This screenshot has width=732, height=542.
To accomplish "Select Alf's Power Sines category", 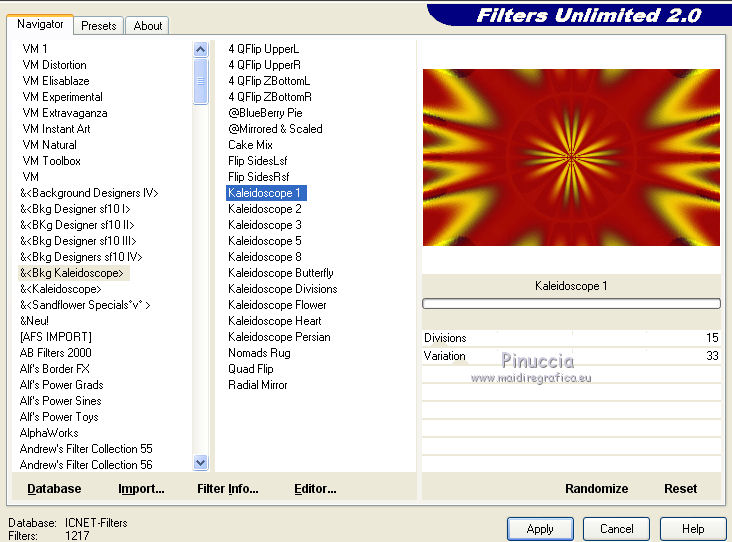I will (x=60, y=401).
